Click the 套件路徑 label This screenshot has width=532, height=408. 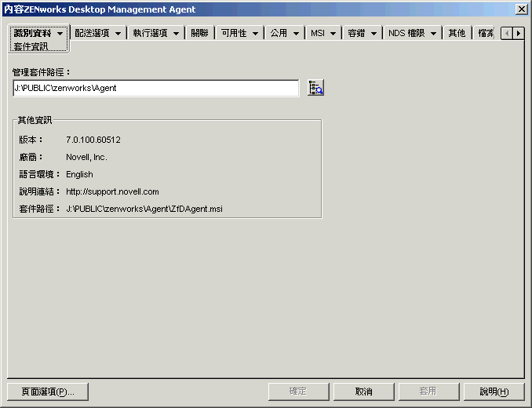pos(39,209)
